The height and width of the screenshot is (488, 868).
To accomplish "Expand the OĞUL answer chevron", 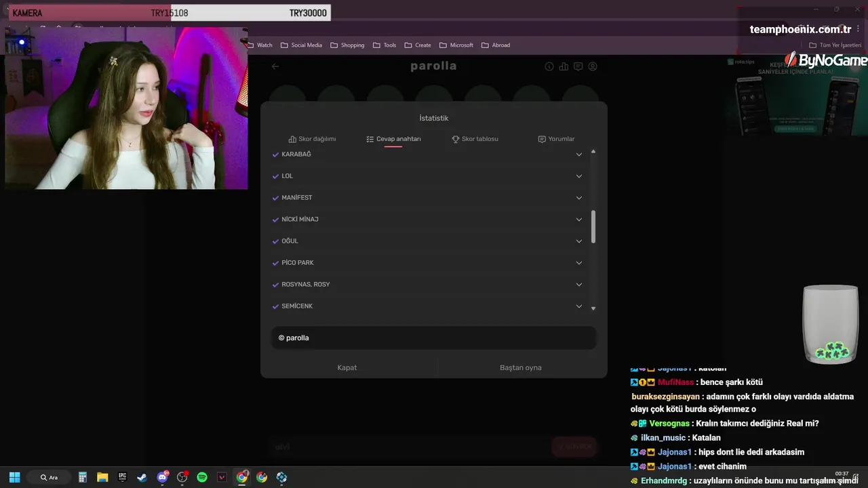I will [x=579, y=241].
